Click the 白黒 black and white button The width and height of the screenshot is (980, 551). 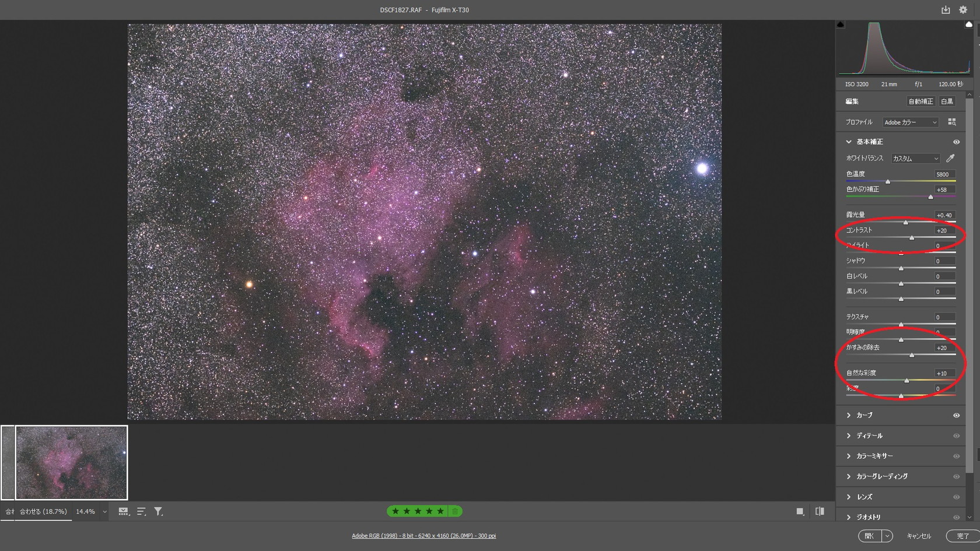[x=947, y=101]
